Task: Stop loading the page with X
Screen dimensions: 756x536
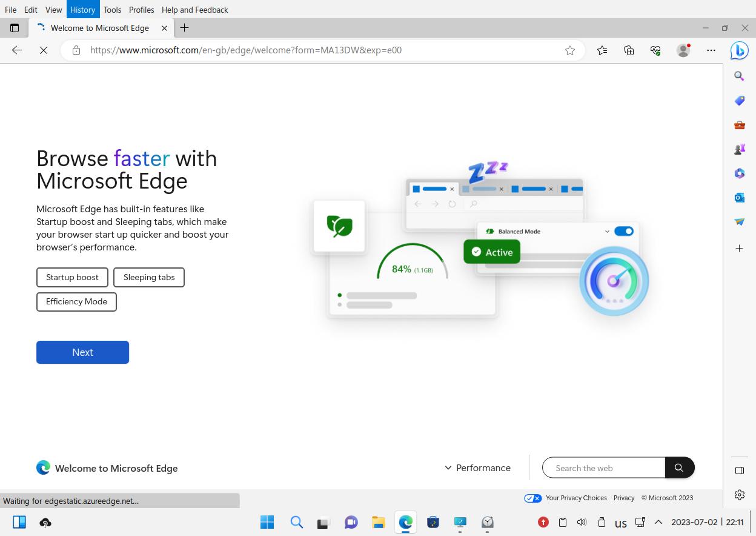Action: [x=44, y=50]
